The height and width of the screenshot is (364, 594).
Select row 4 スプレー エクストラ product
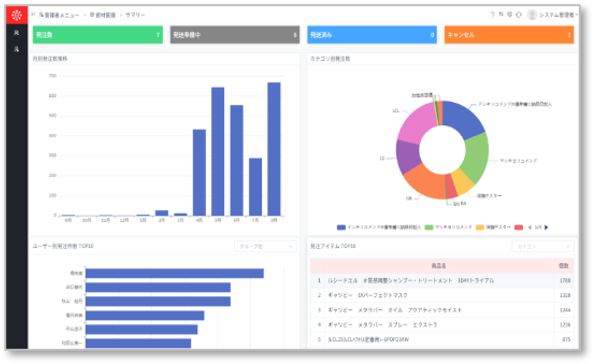442,325
